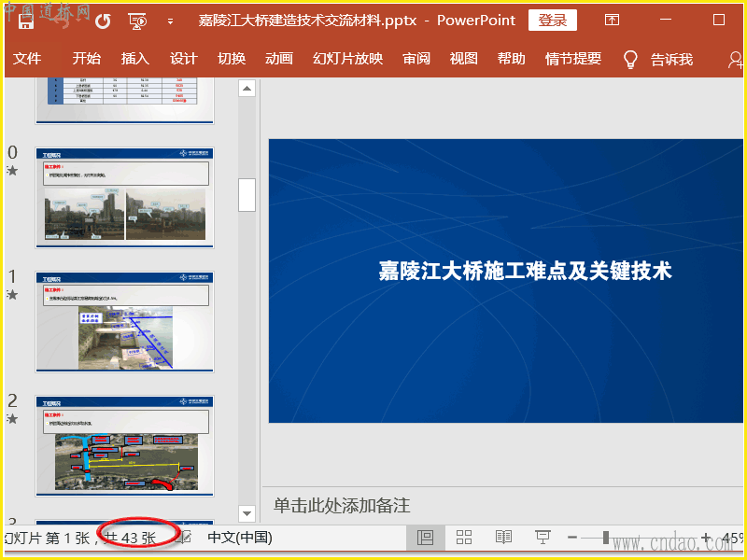Select slide thumbnail with blue-line riverbank photo
The height and width of the screenshot is (560, 747).
pos(124,322)
